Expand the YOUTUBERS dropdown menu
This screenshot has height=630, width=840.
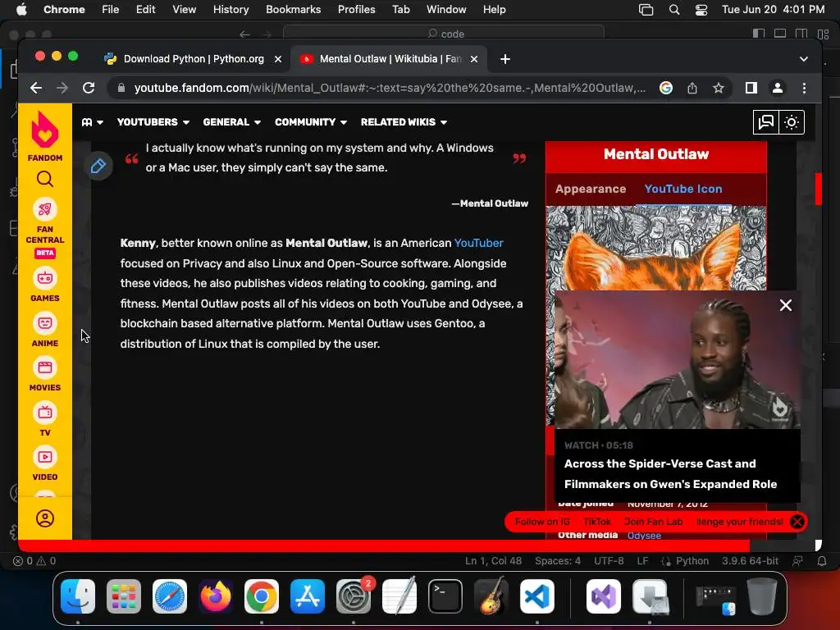(x=153, y=122)
